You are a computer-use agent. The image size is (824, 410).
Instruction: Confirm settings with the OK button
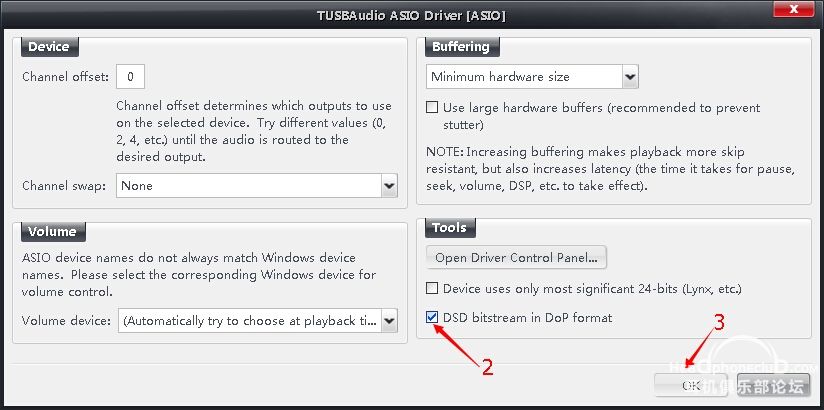pyautogui.click(x=691, y=385)
